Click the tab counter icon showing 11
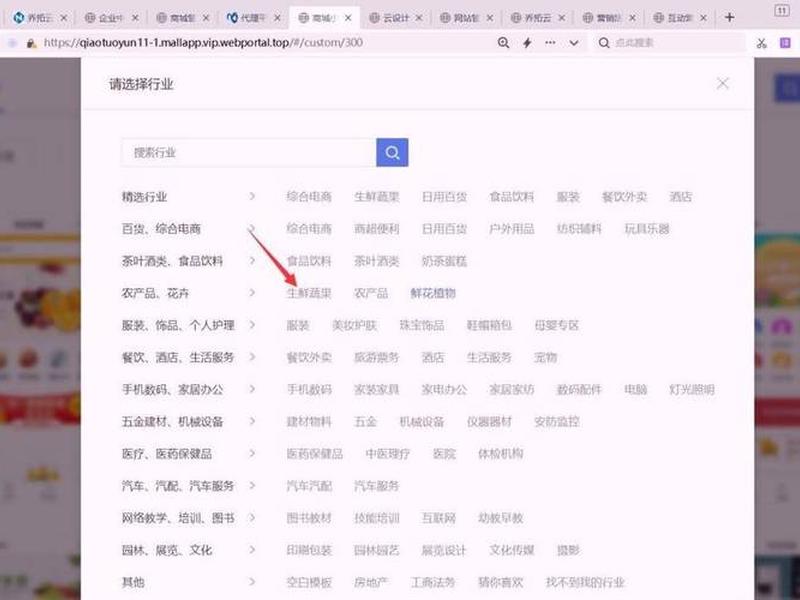This screenshot has height=600, width=800. coord(782,11)
